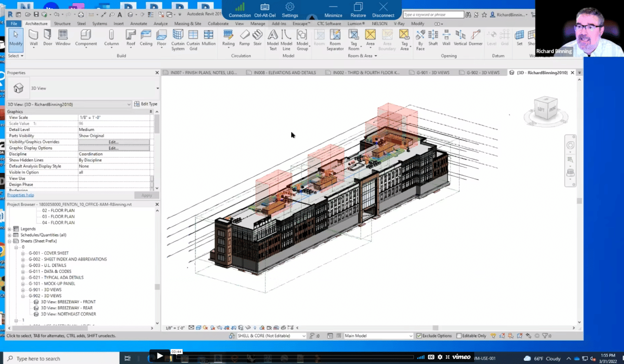Screen dimensions: 624x364
Task: Click the Set work plane tool
Action: click(519, 37)
